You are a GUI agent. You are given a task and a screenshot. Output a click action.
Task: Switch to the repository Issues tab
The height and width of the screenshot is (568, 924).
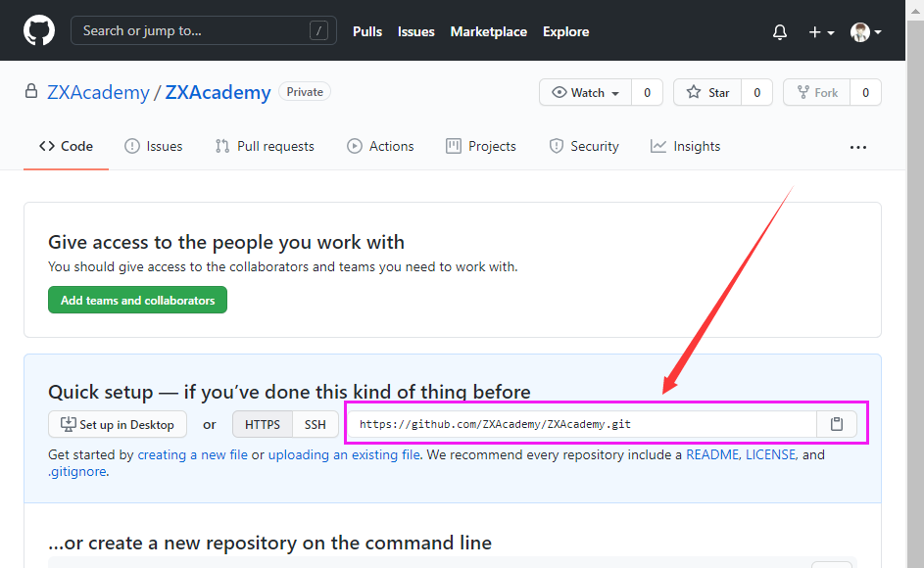pos(153,146)
